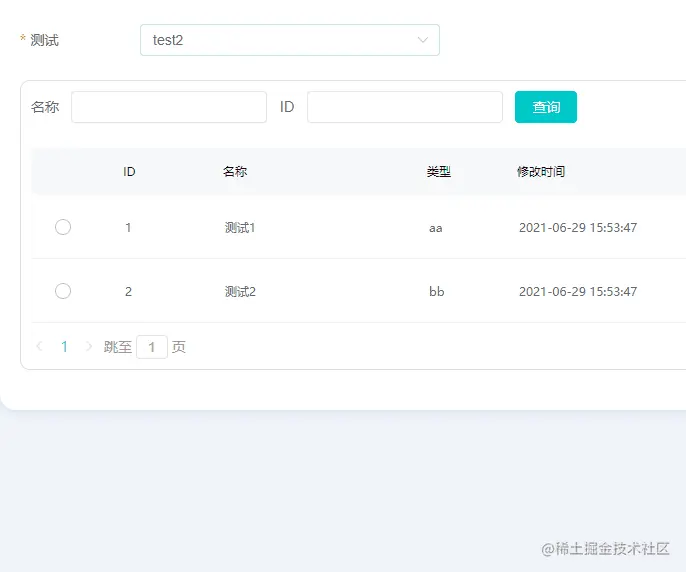This screenshot has width=686, height=572.
Task: Click the ID value 2 cell
Action: [x=128, y=291]
